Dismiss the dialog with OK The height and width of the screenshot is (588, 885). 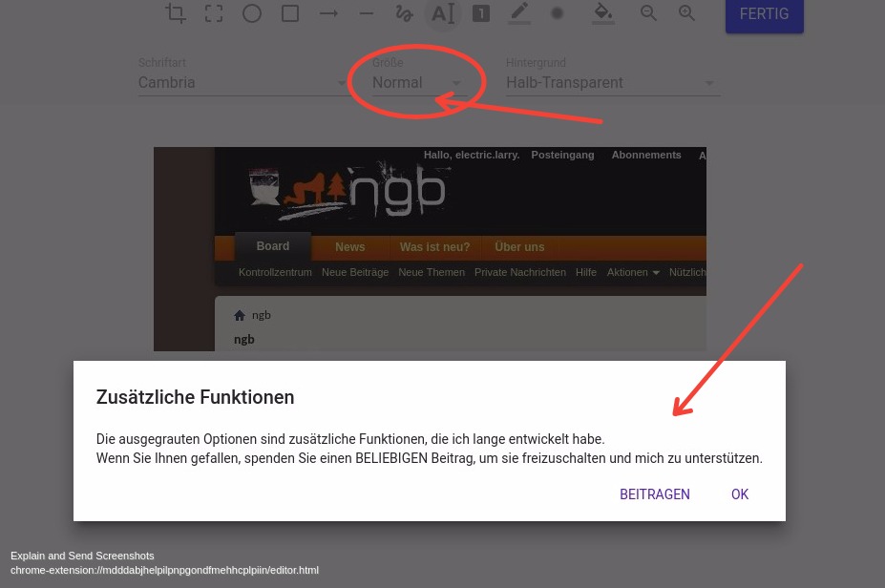[740, 494]
